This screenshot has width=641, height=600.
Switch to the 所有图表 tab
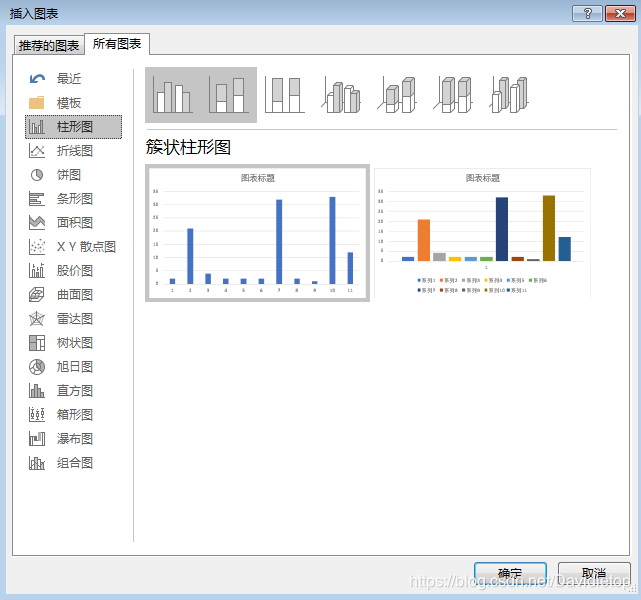click(x=117, y=44)
